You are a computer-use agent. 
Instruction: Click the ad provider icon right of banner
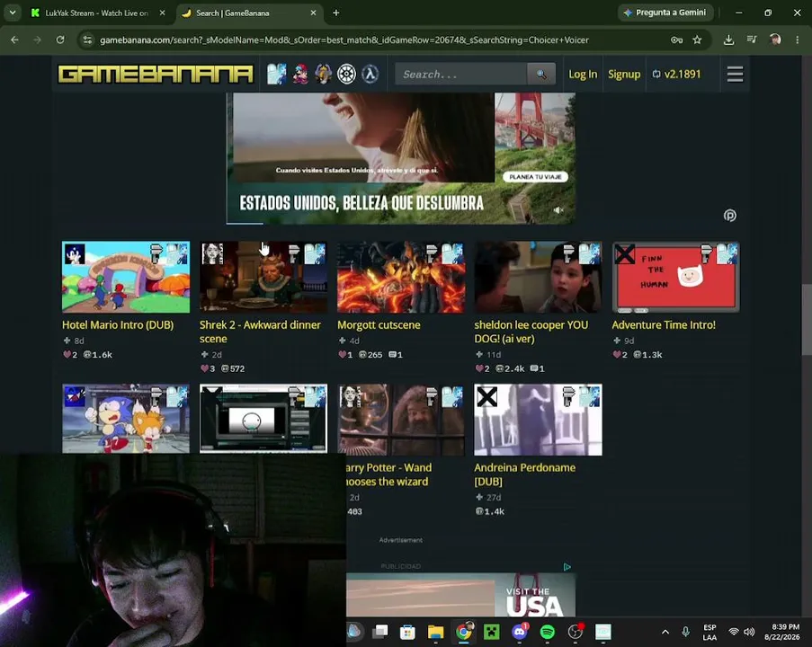coord(729,216)
